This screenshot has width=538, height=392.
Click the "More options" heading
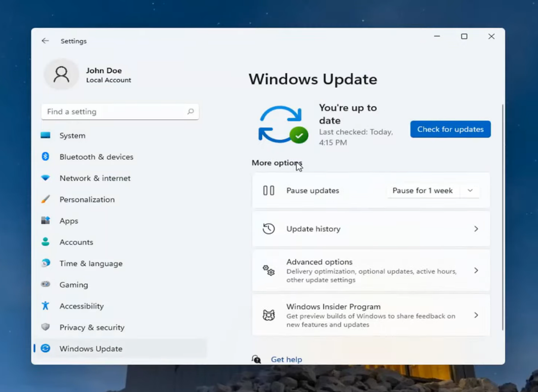click(277, 163)
